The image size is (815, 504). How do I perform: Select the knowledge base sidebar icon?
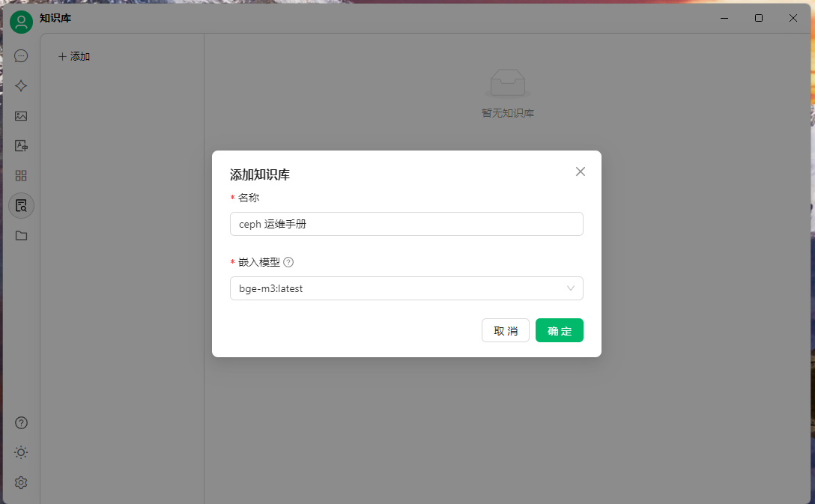click(21, 206)
